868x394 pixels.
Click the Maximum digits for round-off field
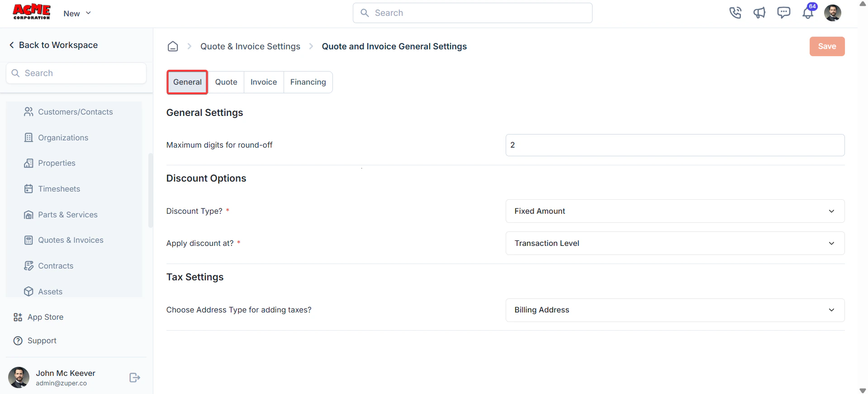pos(675,145)
